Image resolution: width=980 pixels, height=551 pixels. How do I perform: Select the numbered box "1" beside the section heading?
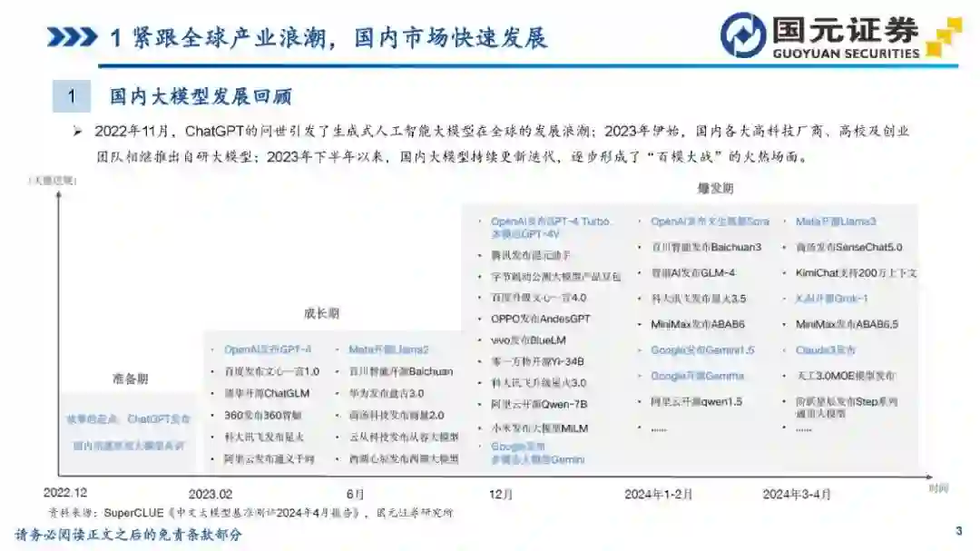point(72,96)
